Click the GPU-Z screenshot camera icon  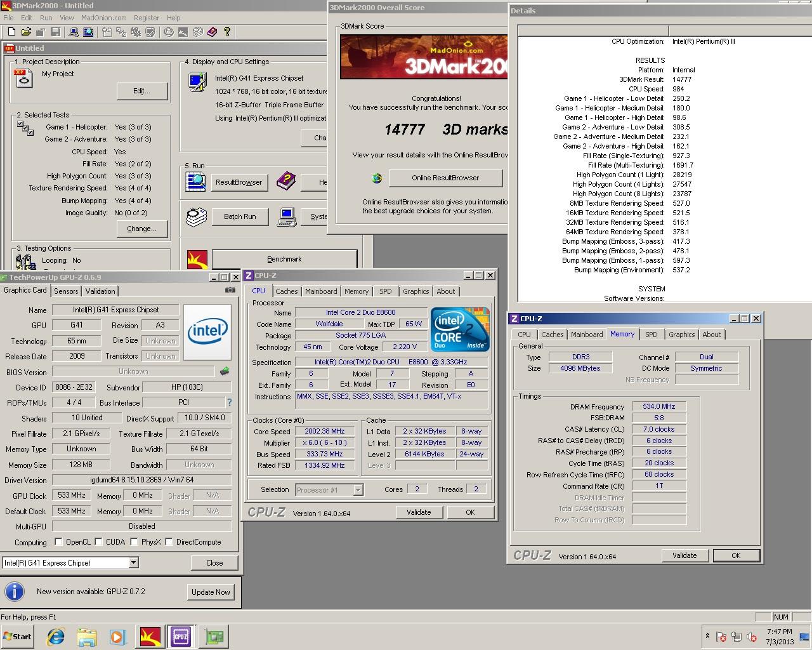230,290
